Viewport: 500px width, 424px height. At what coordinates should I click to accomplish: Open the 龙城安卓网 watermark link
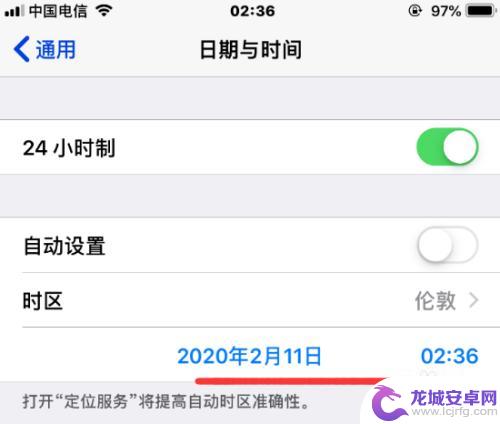click(453, 403)
